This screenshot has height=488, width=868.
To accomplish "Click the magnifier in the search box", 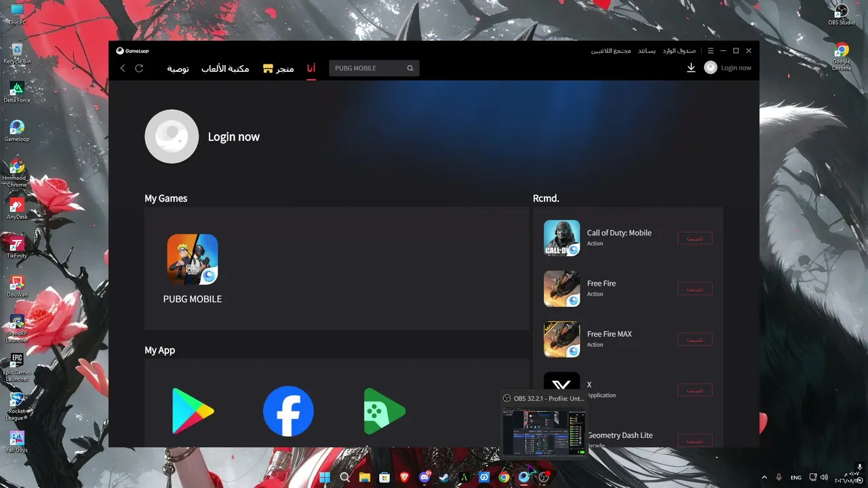I will (410, 68).
